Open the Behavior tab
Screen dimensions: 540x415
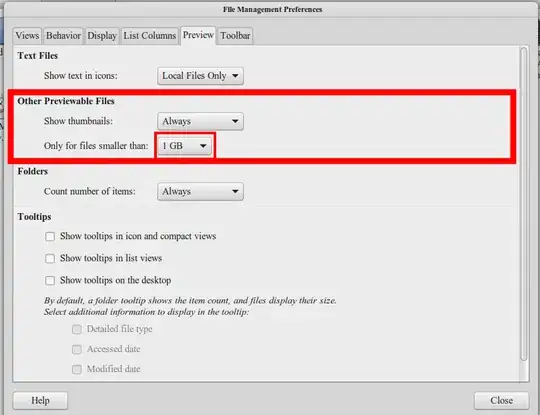point(63,36)
